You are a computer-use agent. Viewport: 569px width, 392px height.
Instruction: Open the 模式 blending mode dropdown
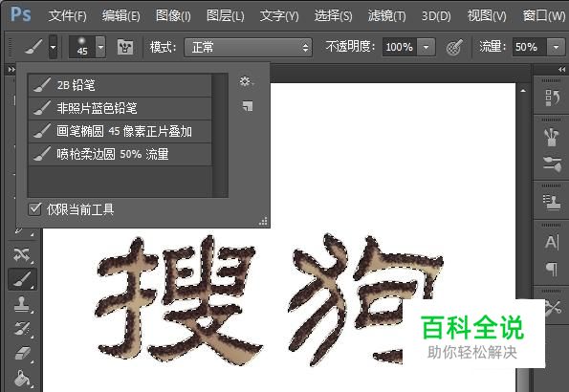pyautogui.click(x=249, y=48)
